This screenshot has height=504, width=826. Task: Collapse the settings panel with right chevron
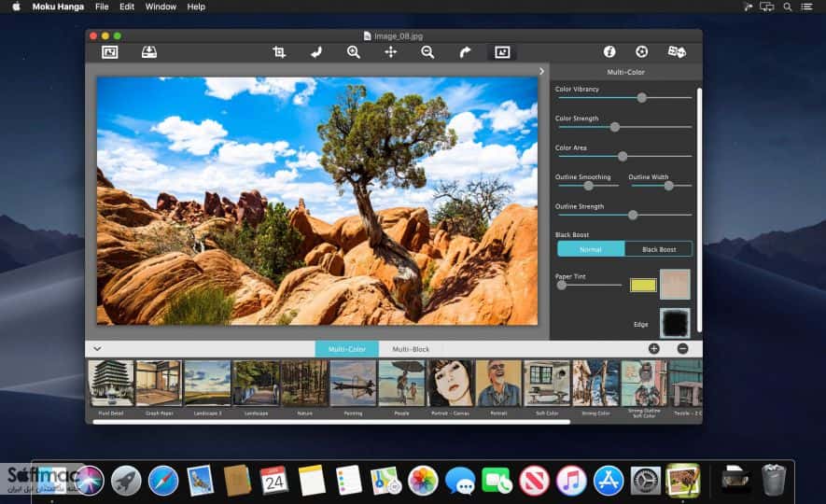(x=541, y=71)
